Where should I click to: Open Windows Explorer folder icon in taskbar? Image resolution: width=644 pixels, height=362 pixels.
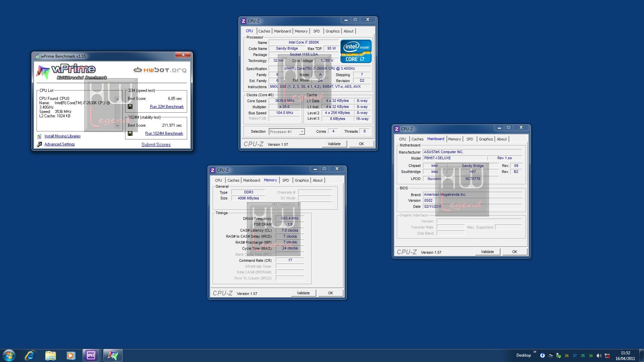[x=50, y=355]
